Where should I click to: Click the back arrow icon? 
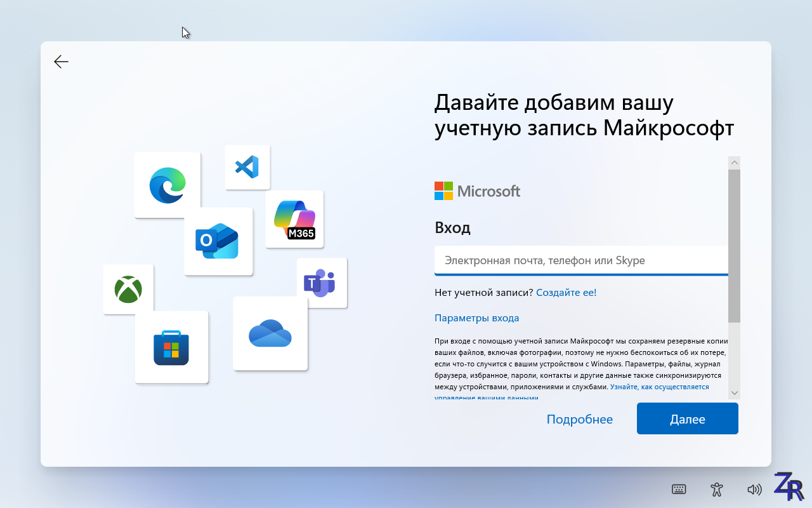[61, 62]
